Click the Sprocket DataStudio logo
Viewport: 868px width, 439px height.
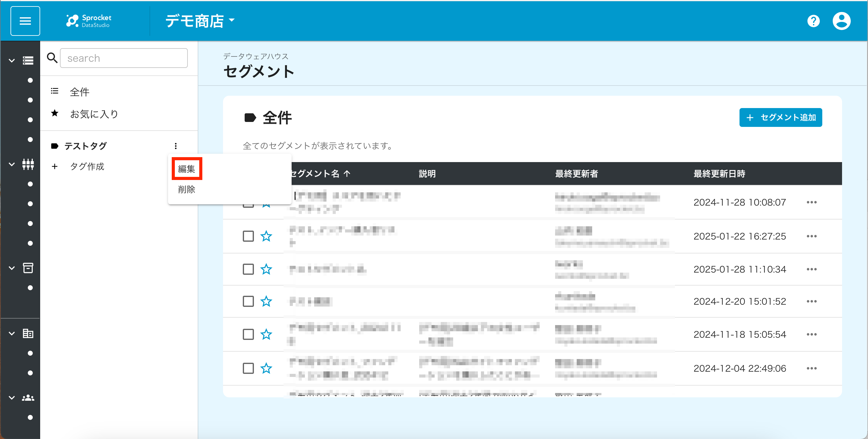[89, 21]
